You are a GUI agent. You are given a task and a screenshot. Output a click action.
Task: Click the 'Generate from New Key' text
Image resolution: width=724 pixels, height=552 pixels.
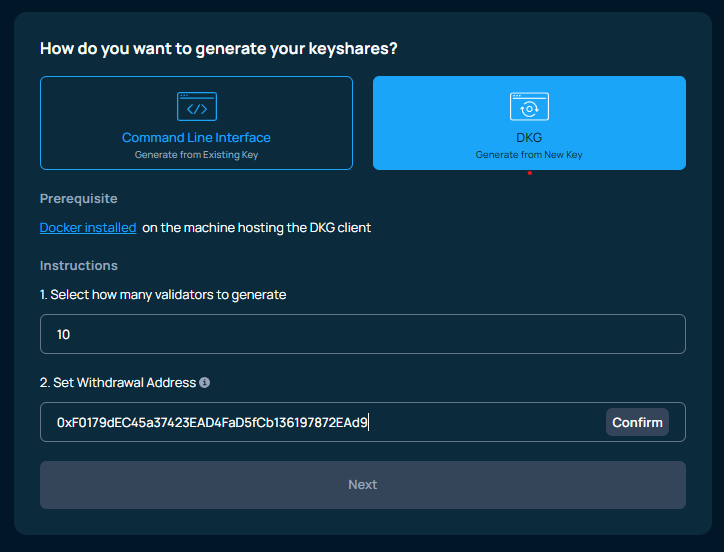click(529, 155)
